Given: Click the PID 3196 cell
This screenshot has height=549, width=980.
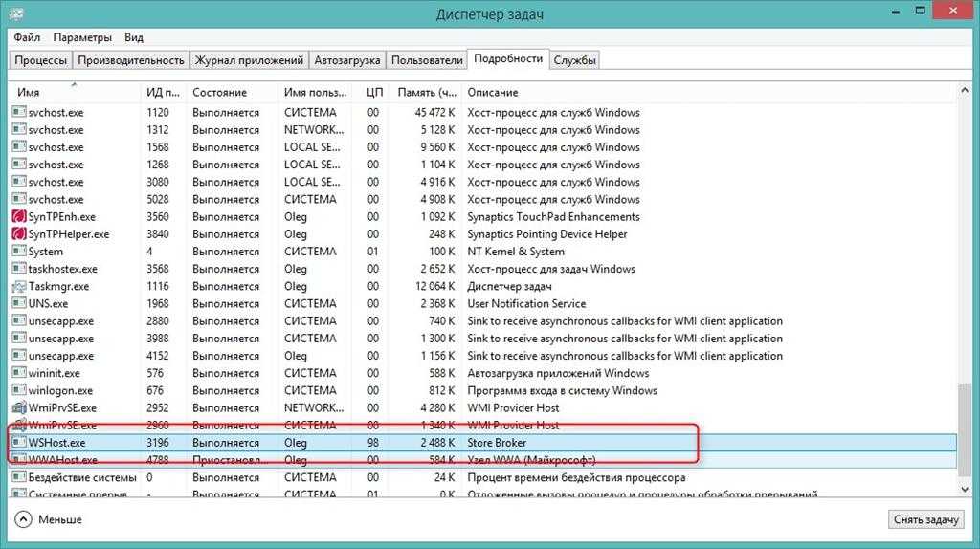Looking at the screenshot, I should pyautogui.click(x=158, y=442).
